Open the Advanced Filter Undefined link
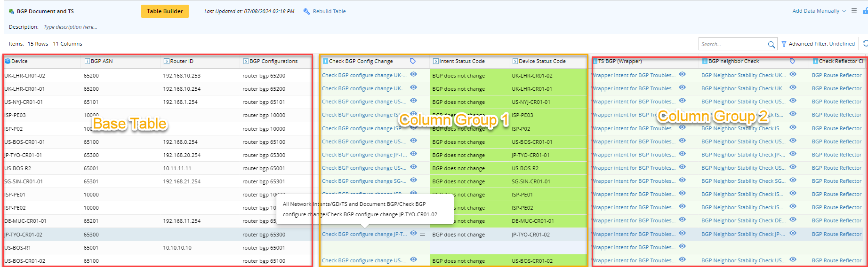868x267 pixels. coord(842,44)
